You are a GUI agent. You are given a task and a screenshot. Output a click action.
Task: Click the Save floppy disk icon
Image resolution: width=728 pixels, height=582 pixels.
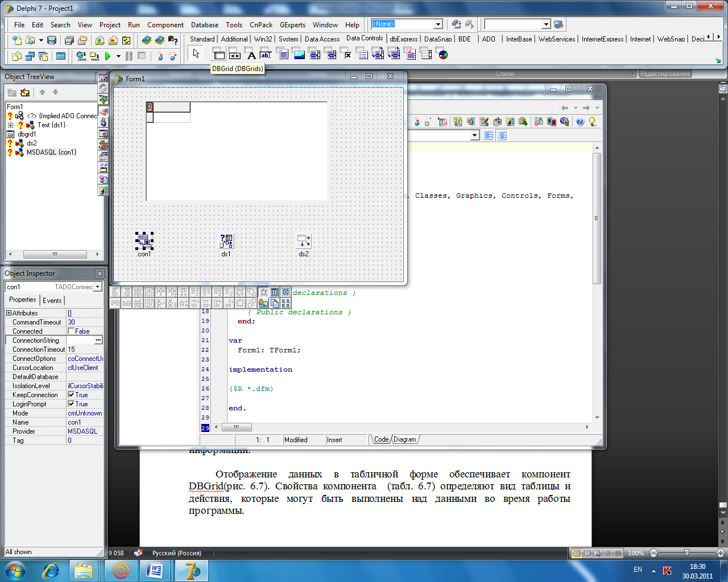[x=52, y=40]
